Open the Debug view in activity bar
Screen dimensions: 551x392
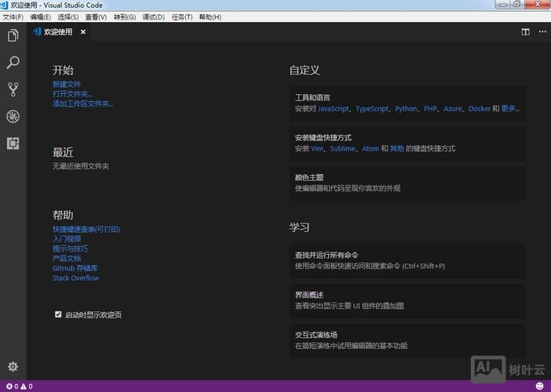(13, 117)
